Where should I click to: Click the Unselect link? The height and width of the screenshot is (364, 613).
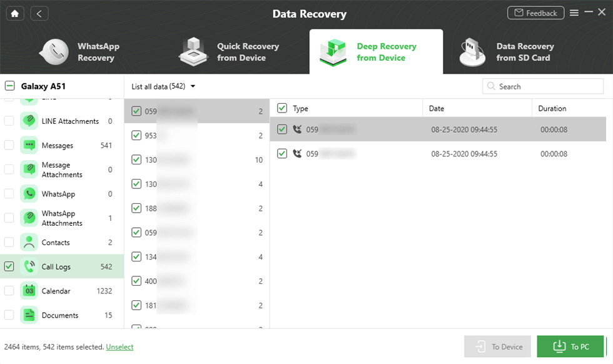point(119,346)
